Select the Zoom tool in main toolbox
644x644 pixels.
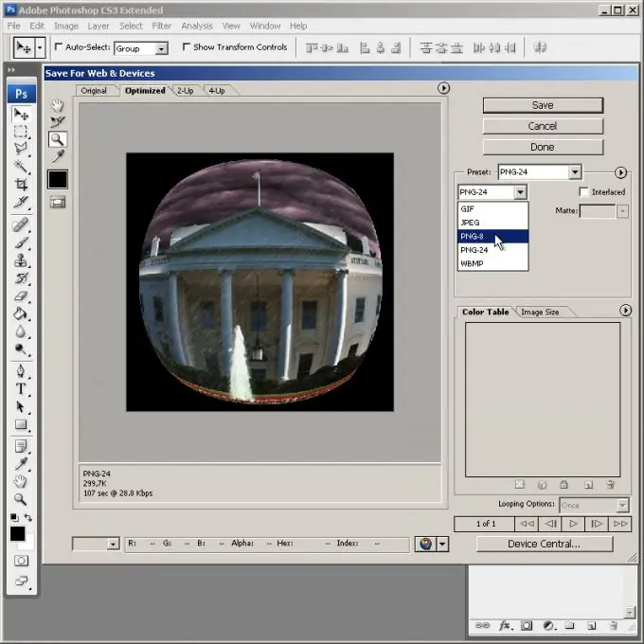click(21, 499)
